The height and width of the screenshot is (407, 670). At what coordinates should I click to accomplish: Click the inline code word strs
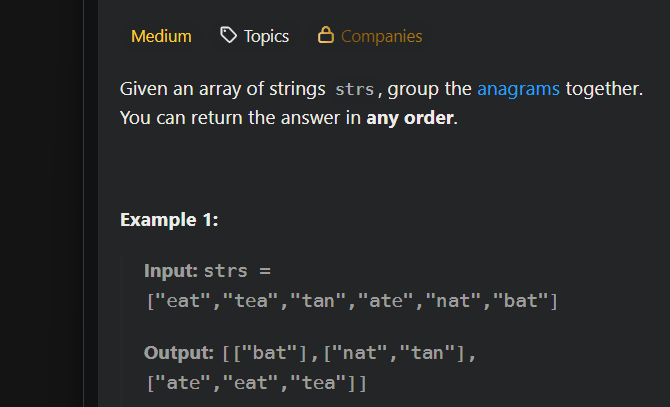(355, 89)
